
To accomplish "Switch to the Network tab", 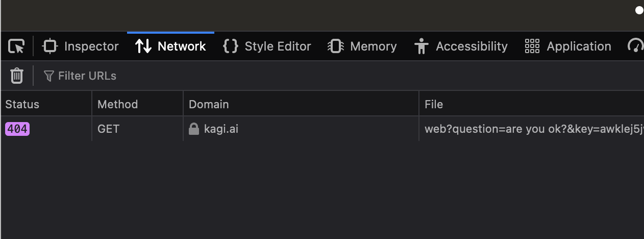I will click(x=170, y=46).
